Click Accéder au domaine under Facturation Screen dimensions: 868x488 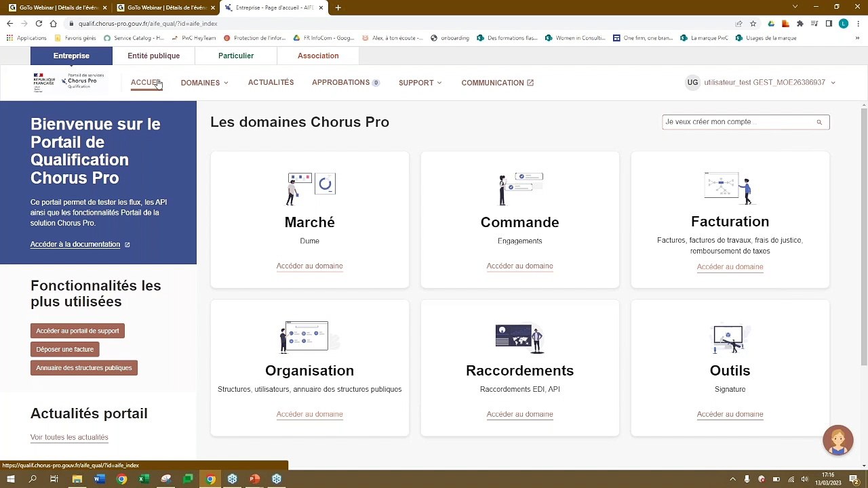730,266
